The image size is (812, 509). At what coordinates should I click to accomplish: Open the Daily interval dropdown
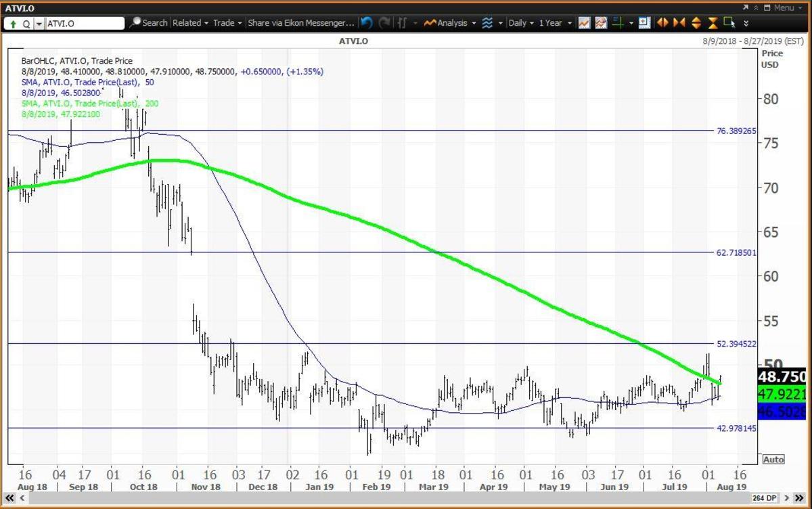point(520,23)
